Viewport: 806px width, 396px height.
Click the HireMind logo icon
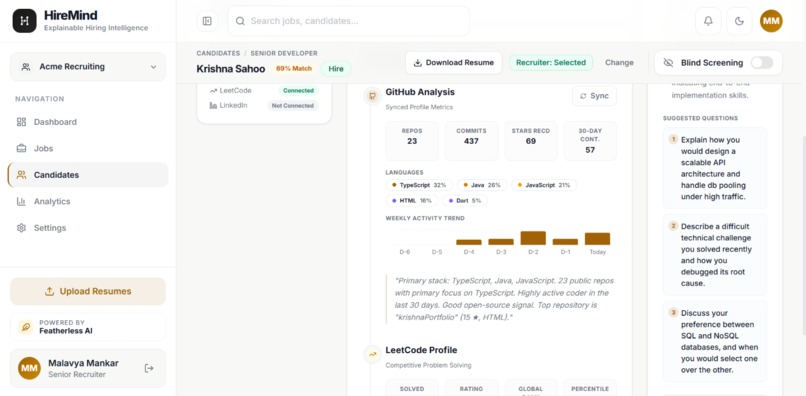(x=25, y=21)
